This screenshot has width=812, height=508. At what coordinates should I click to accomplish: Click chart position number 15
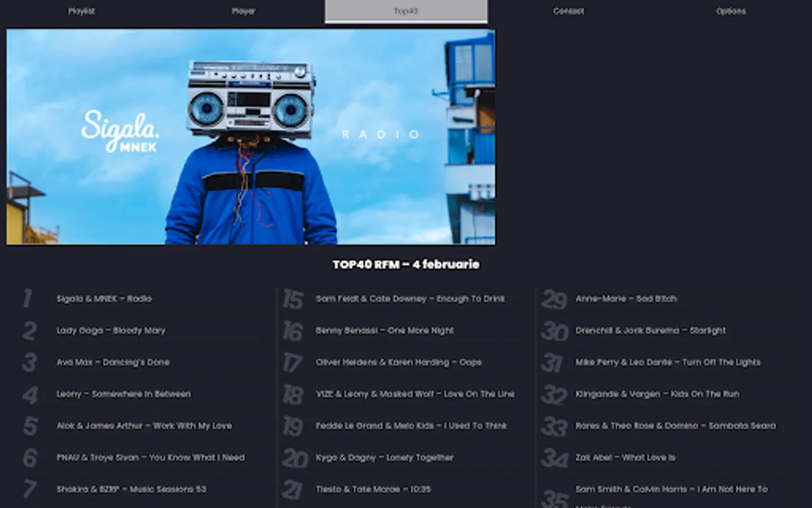click(293, 299)
